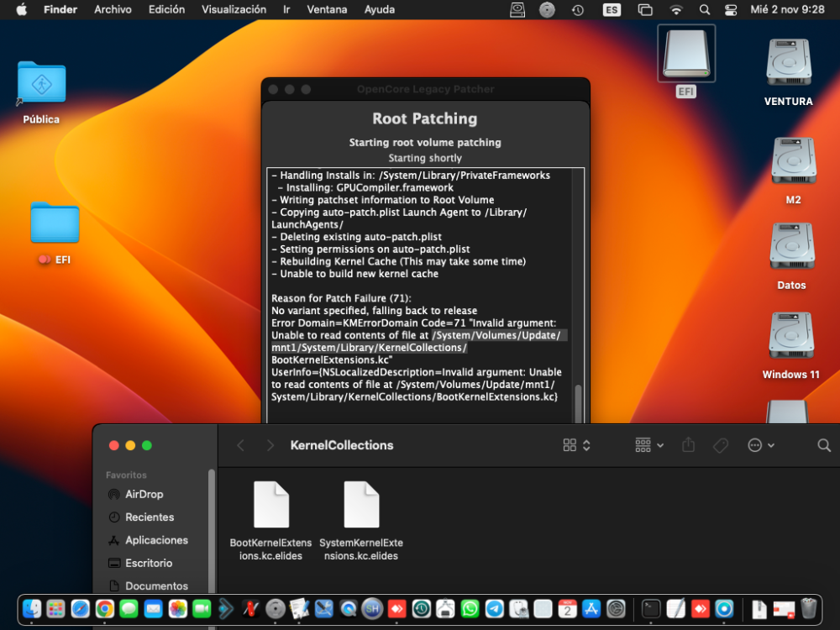Open Terminal from the Dock
Screen dimensions: 840x630
[652, 608]
